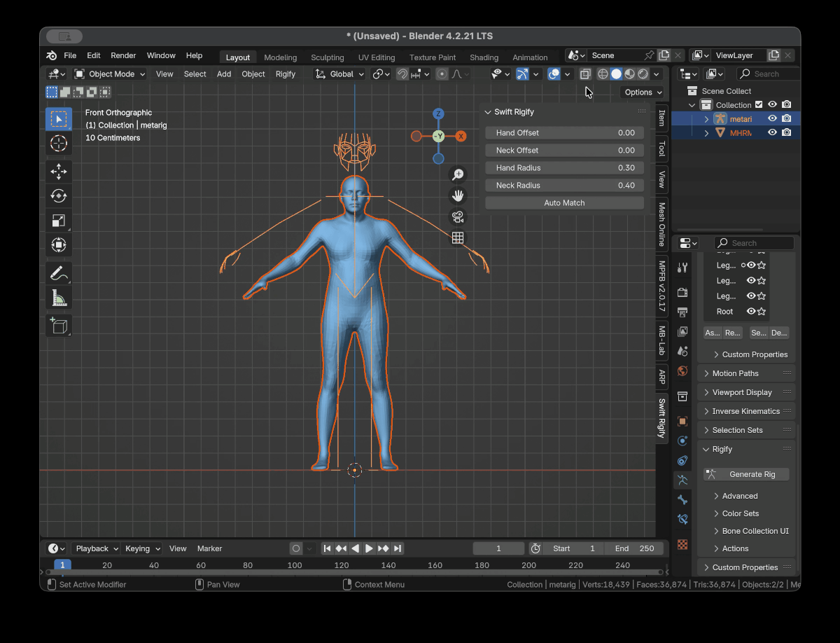Click the Hand Offset slider field
Viewport: 840px width, 643px height.
click(564, 133)
